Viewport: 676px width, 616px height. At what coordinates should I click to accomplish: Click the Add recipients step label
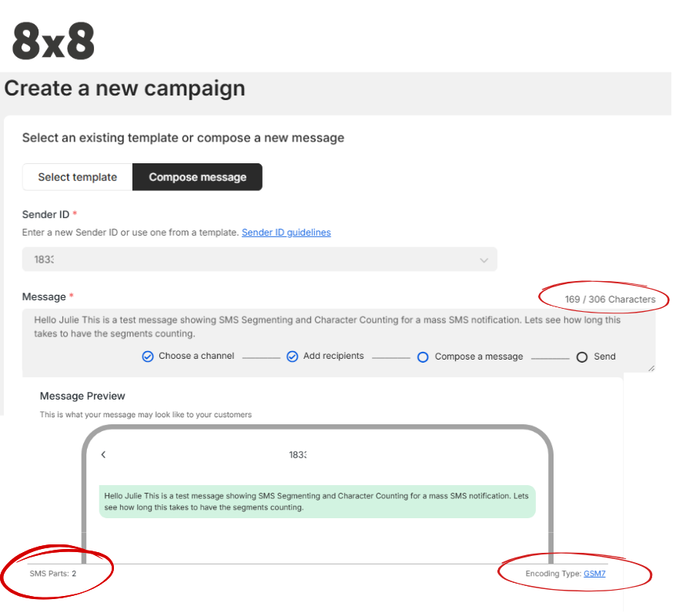point(333,356)
